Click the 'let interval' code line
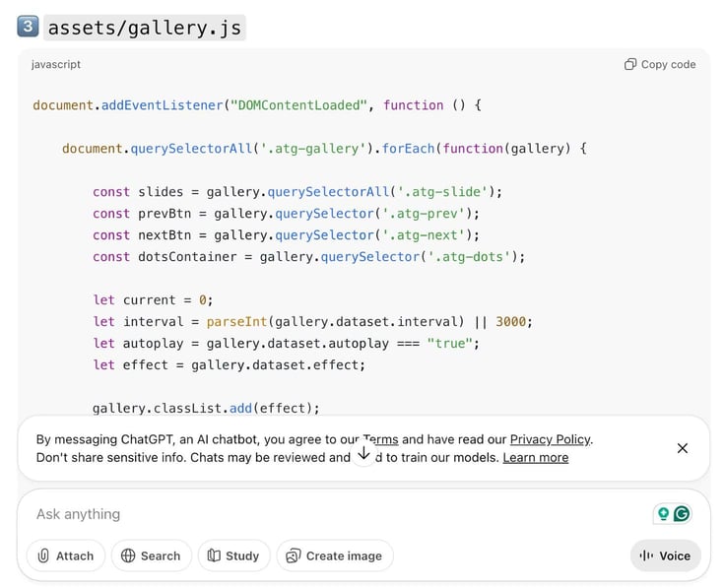 point(312,322)
